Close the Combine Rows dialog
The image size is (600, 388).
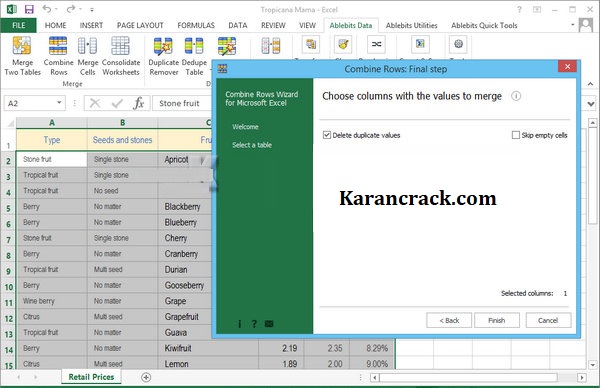point(567,67)
